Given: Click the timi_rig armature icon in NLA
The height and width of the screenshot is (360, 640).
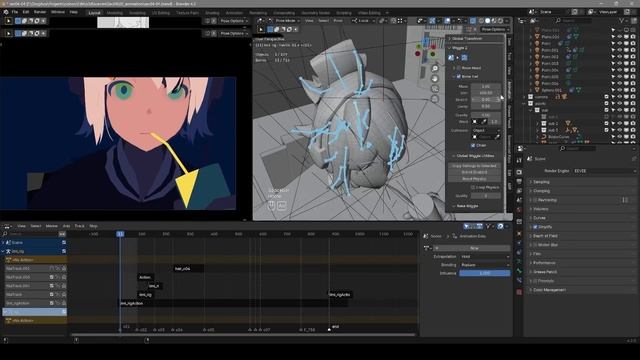Looking at the screenshot, I should (x=8, y=251).
